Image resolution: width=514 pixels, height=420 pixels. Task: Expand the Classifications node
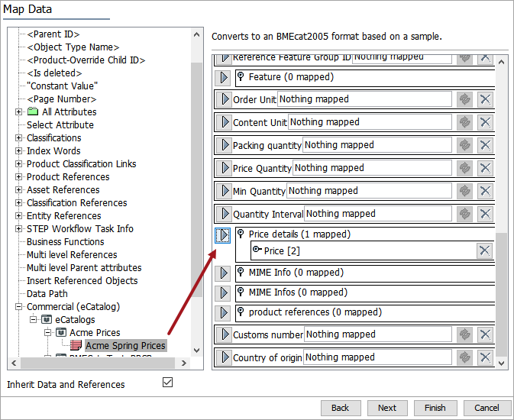click(x=18, y=137)
